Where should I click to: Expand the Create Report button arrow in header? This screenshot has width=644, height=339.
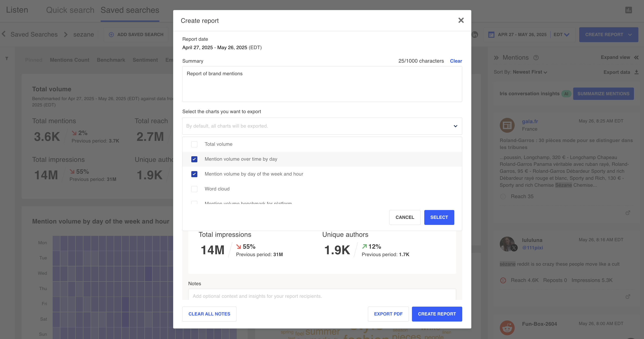630,35
